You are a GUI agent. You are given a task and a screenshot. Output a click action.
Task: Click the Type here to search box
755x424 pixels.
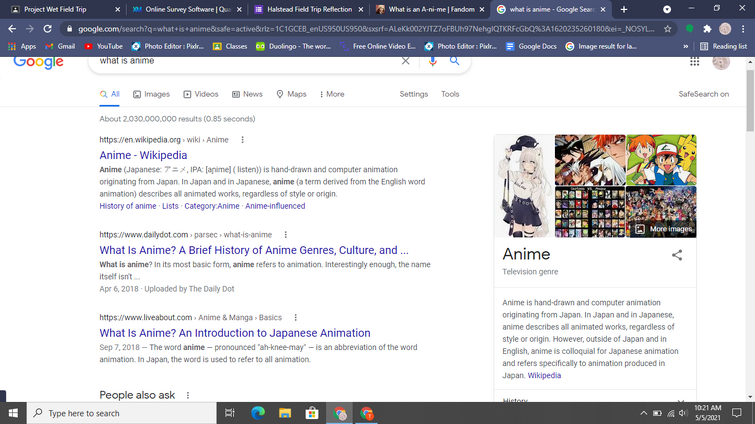pyautogui.click(x=121, y=413)
